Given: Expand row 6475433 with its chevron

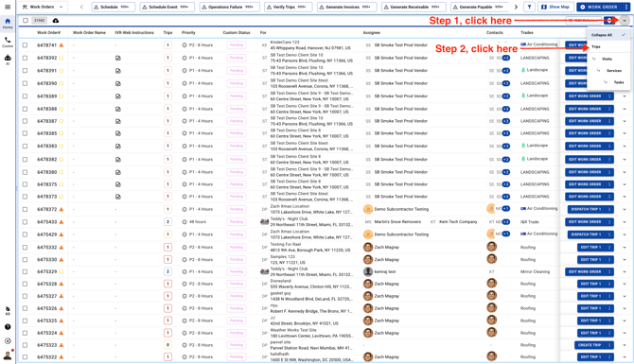Looking at the screenshot, I should (x=625, y=222).
